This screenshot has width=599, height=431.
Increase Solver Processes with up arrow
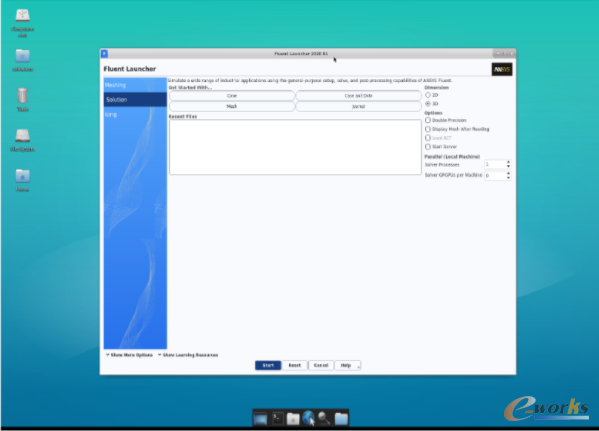pos(508,162)
